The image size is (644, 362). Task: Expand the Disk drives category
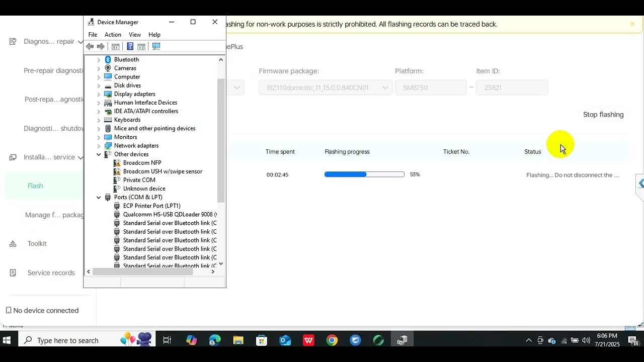click(99, 85)
